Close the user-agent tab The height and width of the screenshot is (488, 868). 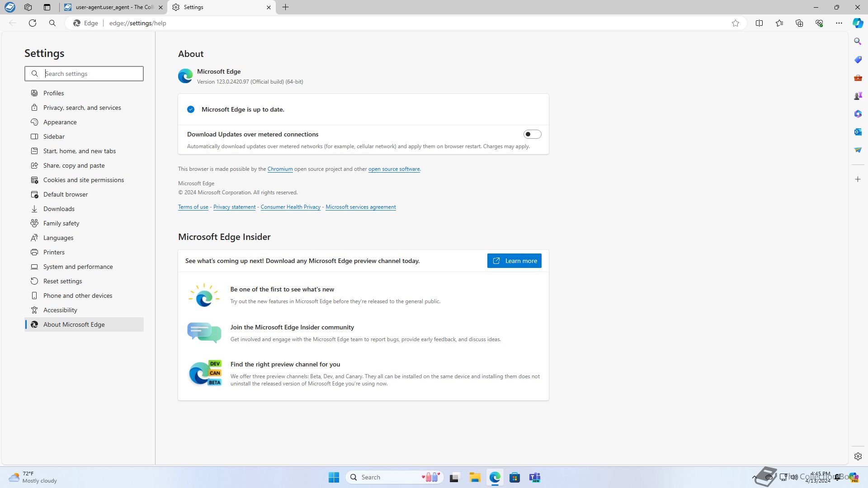pyautogui.click(x=161, y=7)
